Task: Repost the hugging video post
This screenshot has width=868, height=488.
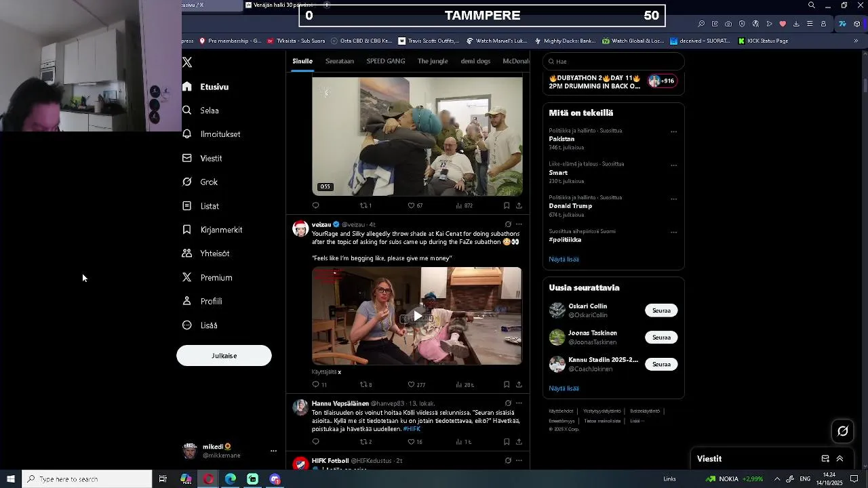Action: (x=366, y=205)
